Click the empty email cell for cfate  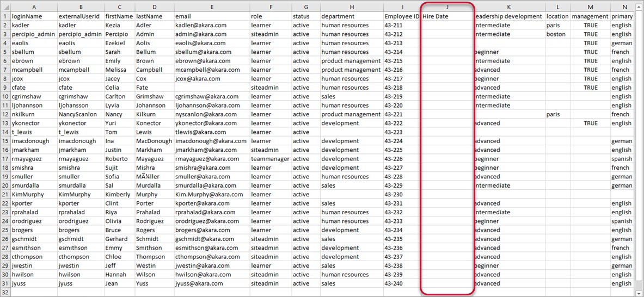click(211, 88)
